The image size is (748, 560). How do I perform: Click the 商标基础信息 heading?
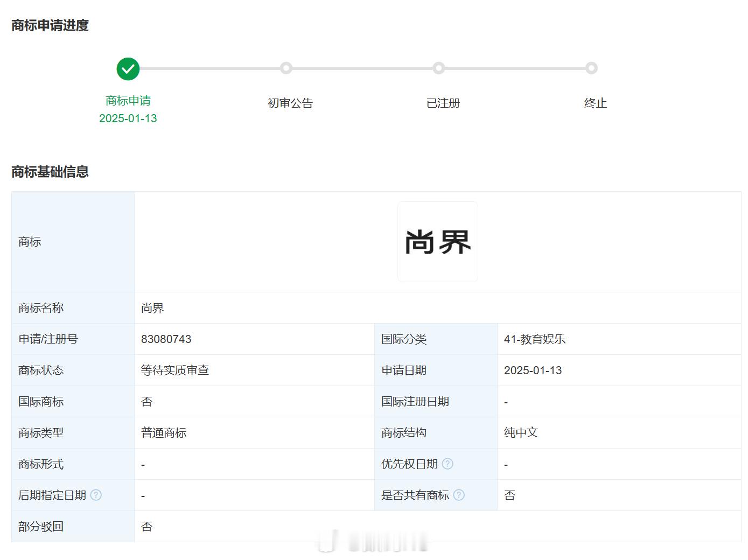point(50,172)
